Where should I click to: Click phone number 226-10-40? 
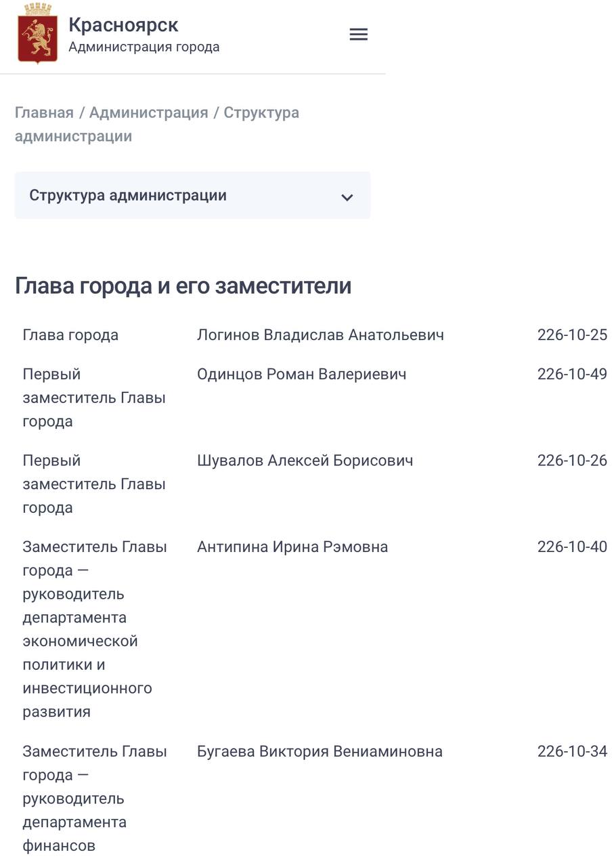[x=572, y=547]
